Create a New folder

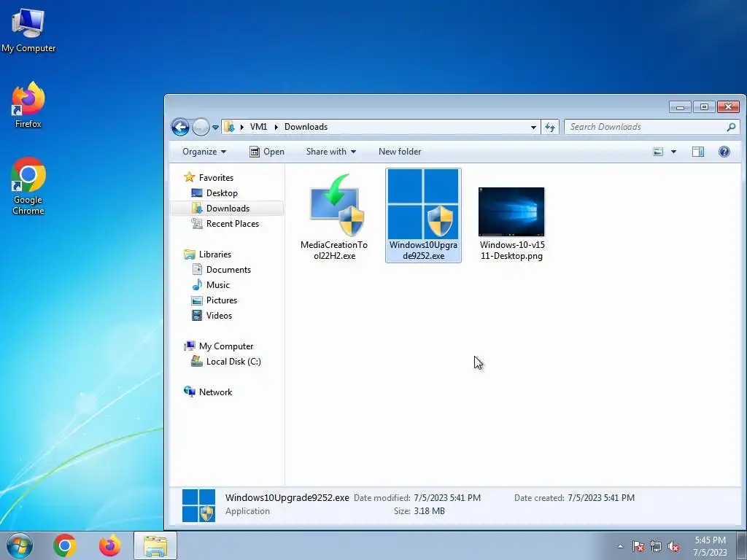(400, 152)
